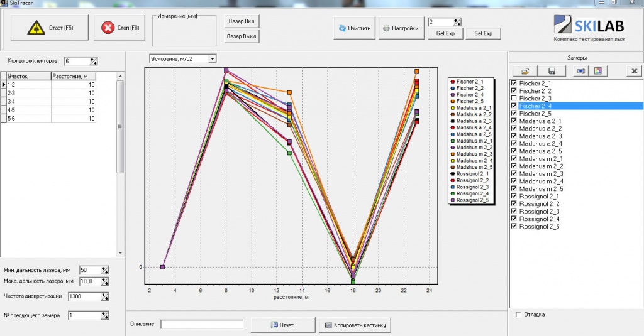Screen dimensions: 644x336
Task: Adjust Частота дискретизации spinner
Action: coord(105,296)
